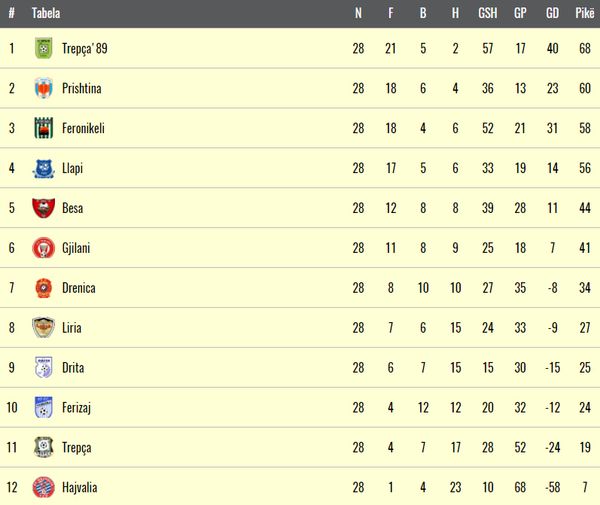Click the Hajvalia club crest
The height and width of the screenshot is (505, 600).
pos(44,487)
